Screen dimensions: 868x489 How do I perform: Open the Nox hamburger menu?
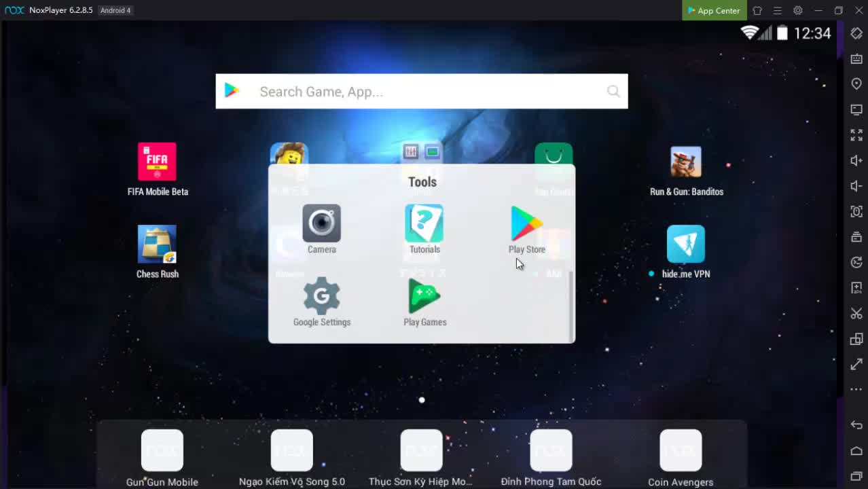click(x=778, y=10)
